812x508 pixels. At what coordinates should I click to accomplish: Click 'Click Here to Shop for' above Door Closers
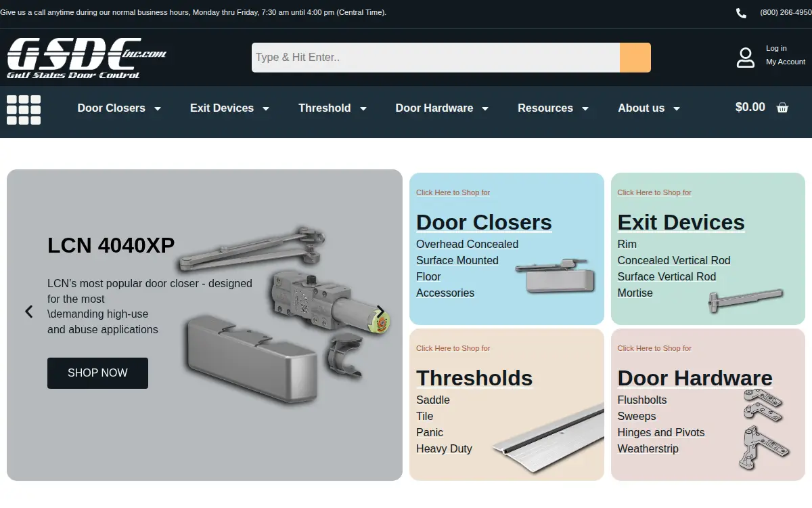(x=453, y=192)
